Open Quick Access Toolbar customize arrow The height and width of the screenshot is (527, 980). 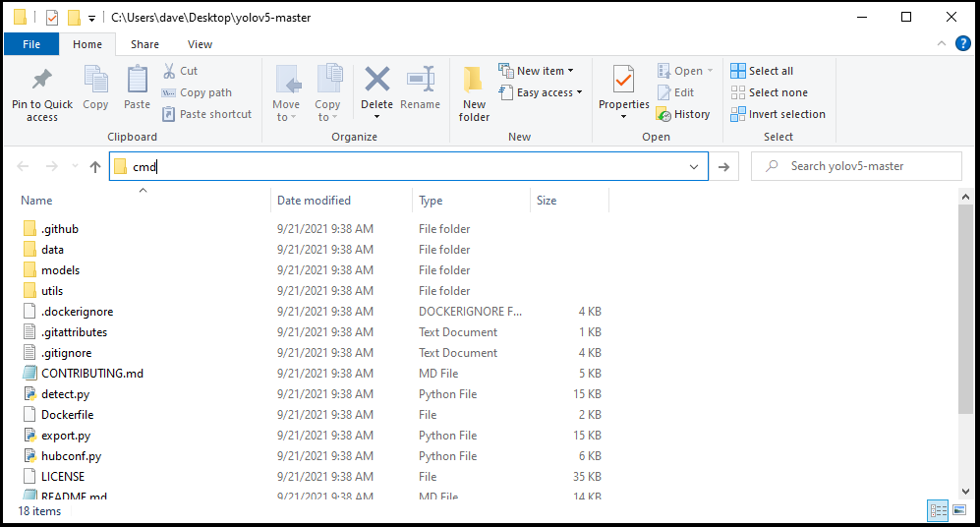[x=91, y=18]
